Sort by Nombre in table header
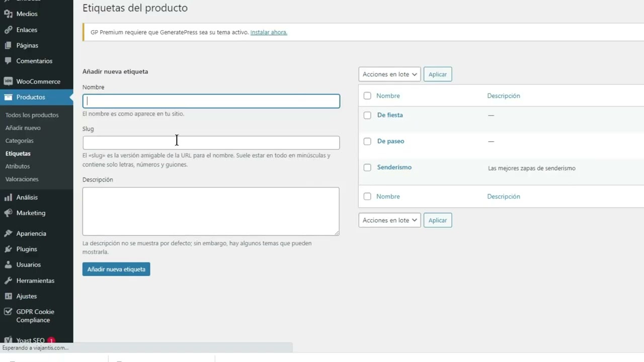This screenshot has height=362, width=644. 388,96
